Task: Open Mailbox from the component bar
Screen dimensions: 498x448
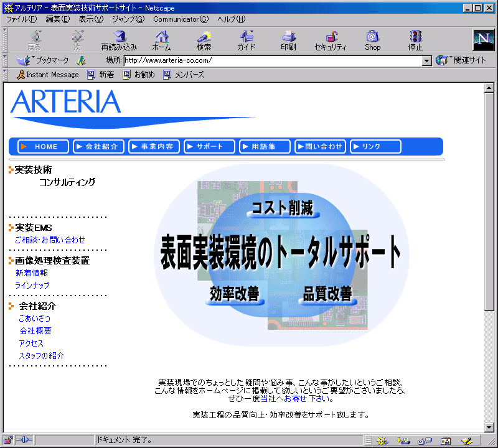Action: pyautogui.click(x=403, y=441)
